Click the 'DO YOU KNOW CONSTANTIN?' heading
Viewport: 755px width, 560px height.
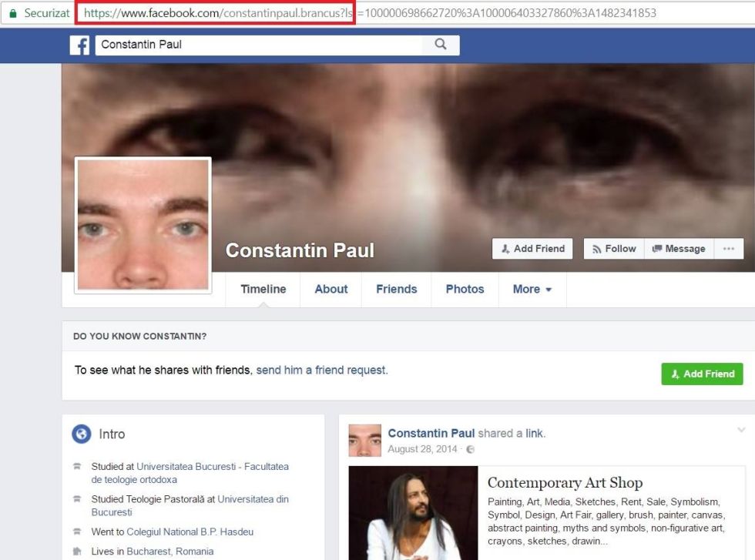coord(139,336)
